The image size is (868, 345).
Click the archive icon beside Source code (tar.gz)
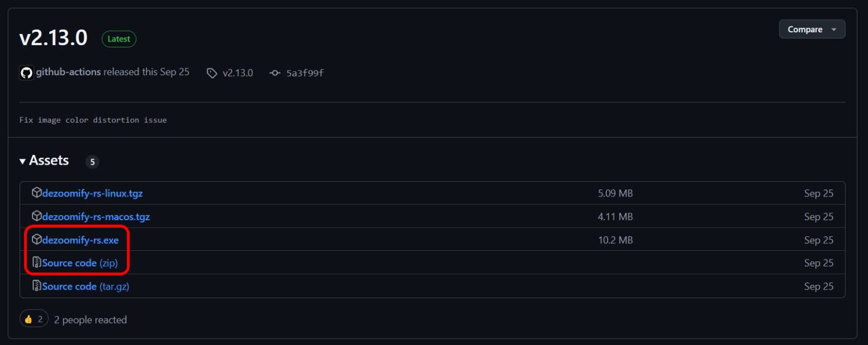36,285
